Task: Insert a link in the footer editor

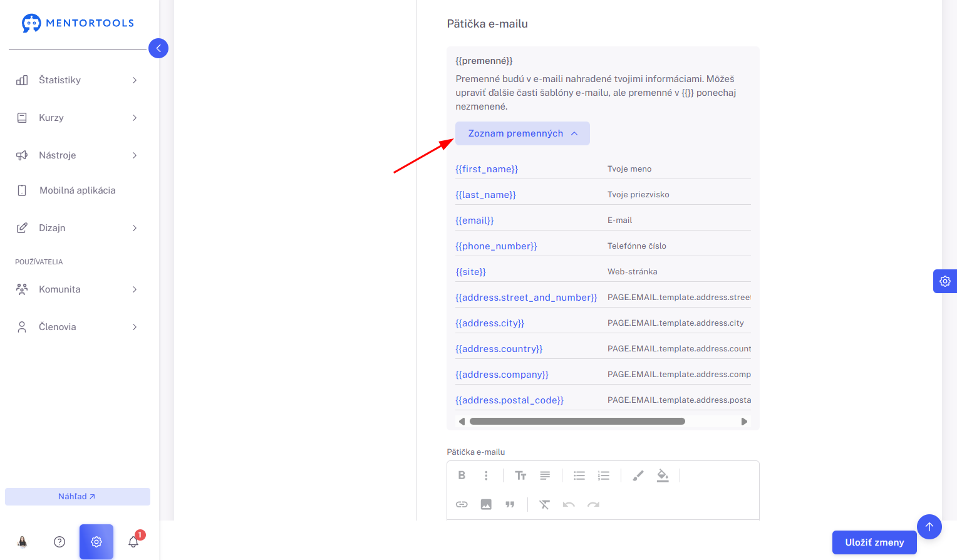Action: click(462, 504)
